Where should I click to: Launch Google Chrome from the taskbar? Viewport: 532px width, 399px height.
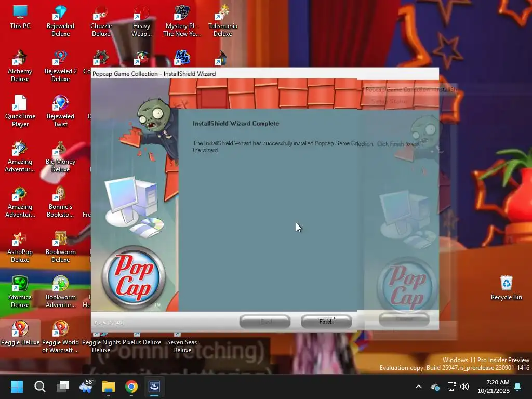coord(131,387)
